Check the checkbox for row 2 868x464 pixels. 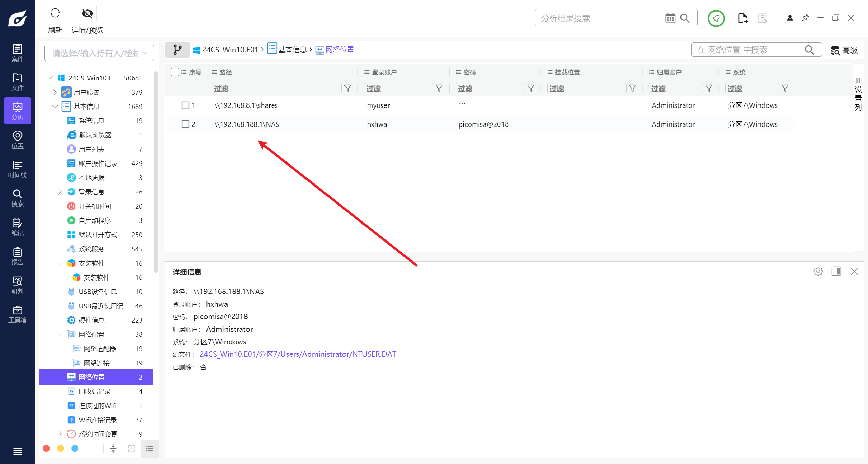point(185,124)
